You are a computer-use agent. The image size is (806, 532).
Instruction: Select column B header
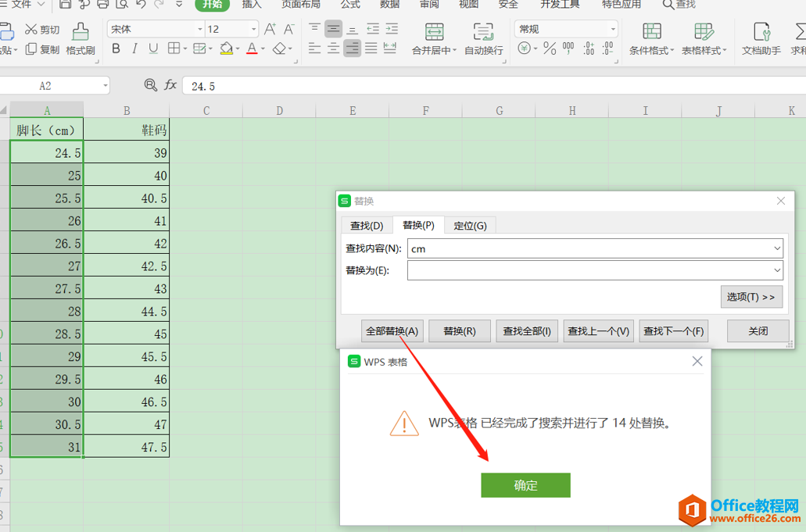point(127,110)
